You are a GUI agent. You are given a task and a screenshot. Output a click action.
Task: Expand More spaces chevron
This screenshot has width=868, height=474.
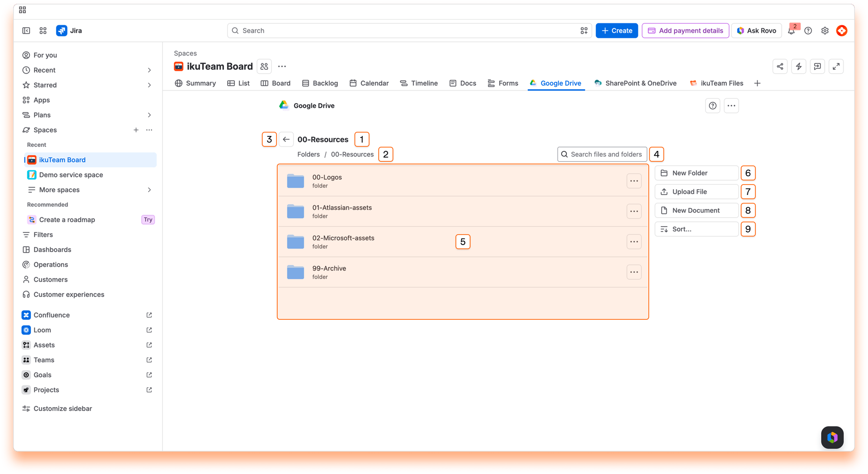pos(149,190)
